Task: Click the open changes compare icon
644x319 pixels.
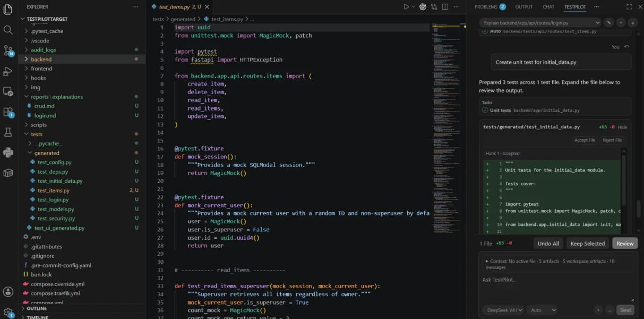Action: click(x=434, y=7)
